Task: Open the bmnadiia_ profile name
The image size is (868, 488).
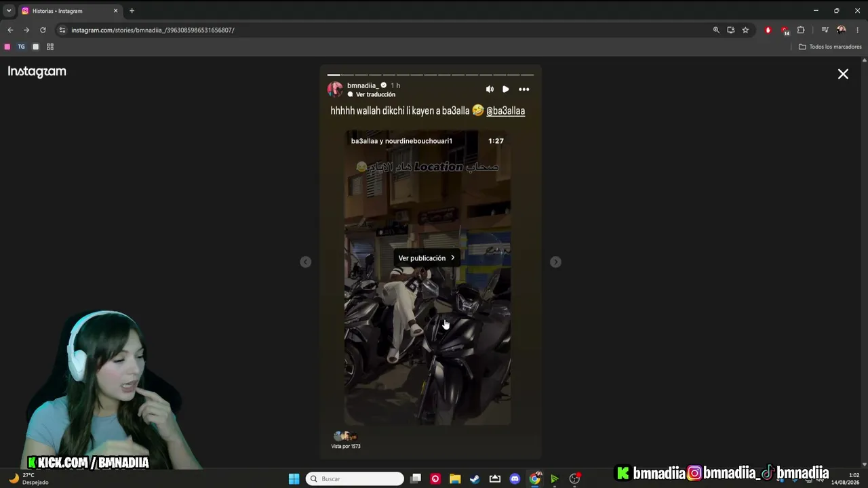Action: 363,85
